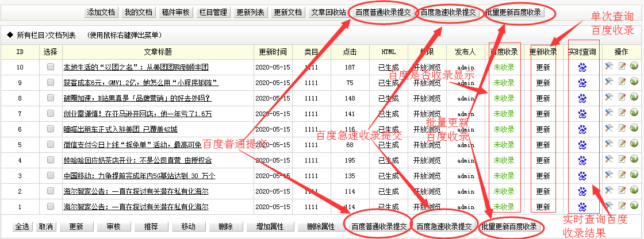Click the Baidu paw query icon for article ID 10
The width and height of the screenshot is (644, 239).
coord(582,67)
